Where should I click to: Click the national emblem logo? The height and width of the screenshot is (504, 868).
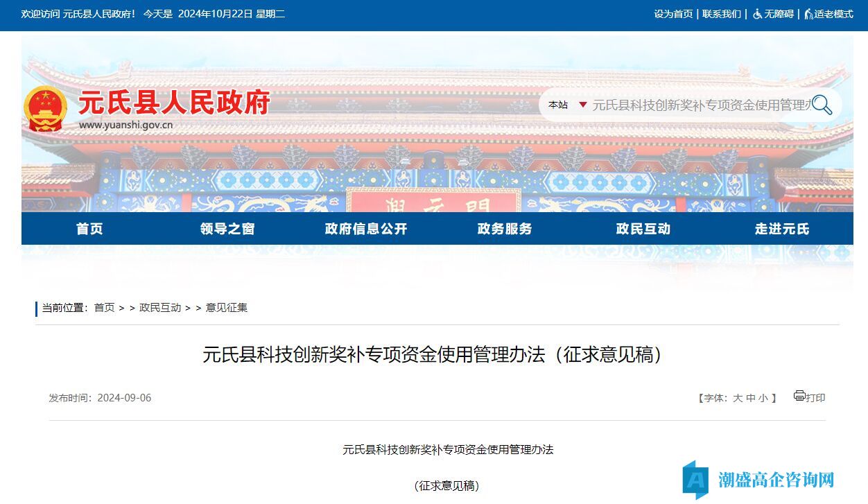46,109
